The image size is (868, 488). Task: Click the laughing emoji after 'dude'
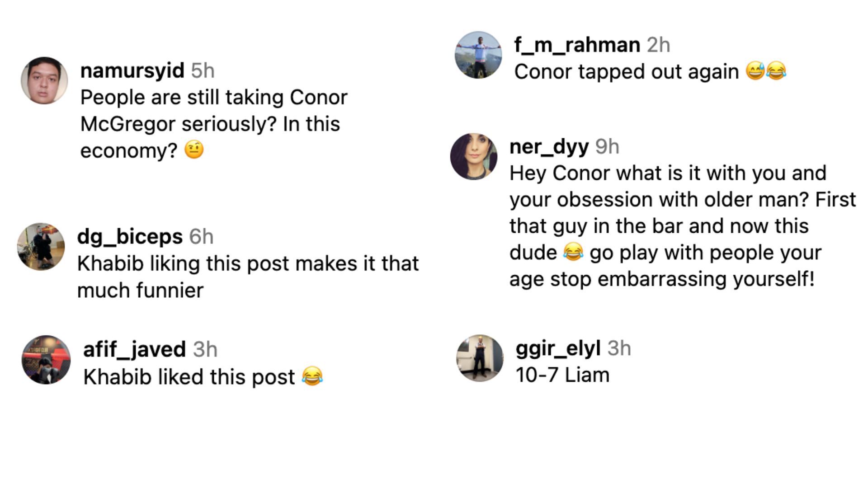tap(573, 252)
